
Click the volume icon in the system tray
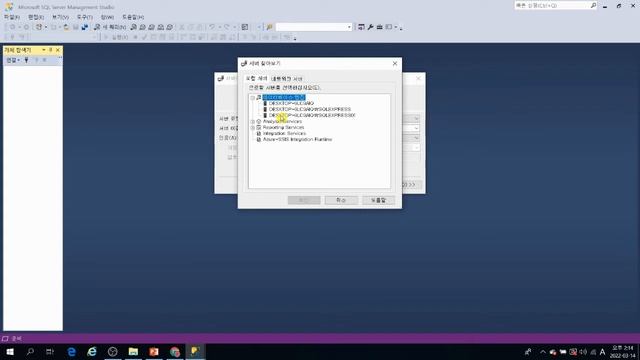point(583,352)
